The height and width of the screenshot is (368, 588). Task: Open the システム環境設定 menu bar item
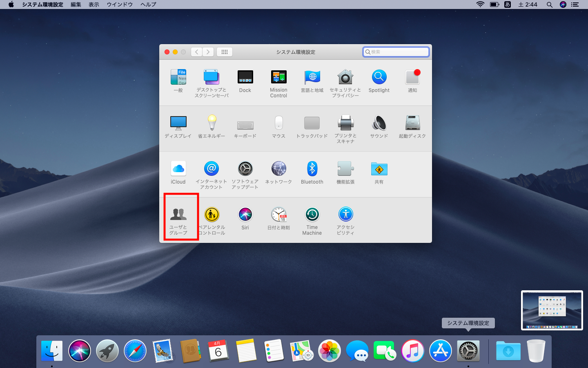pos(42,4)
